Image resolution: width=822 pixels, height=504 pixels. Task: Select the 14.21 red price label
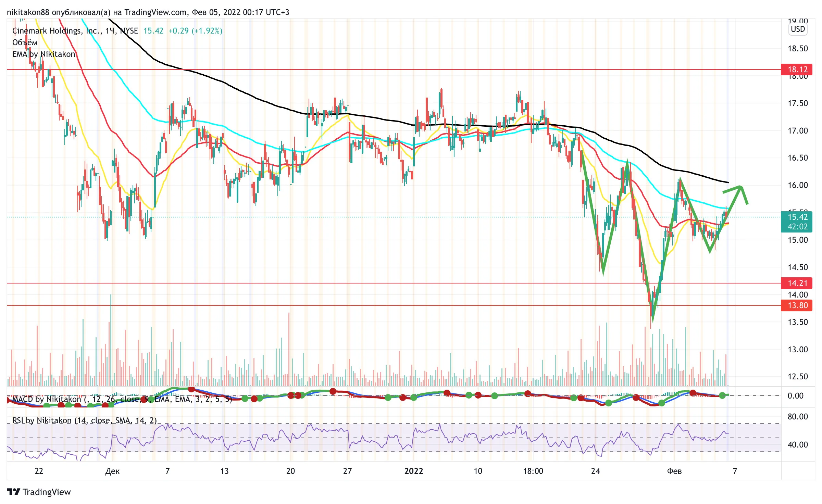797,283
